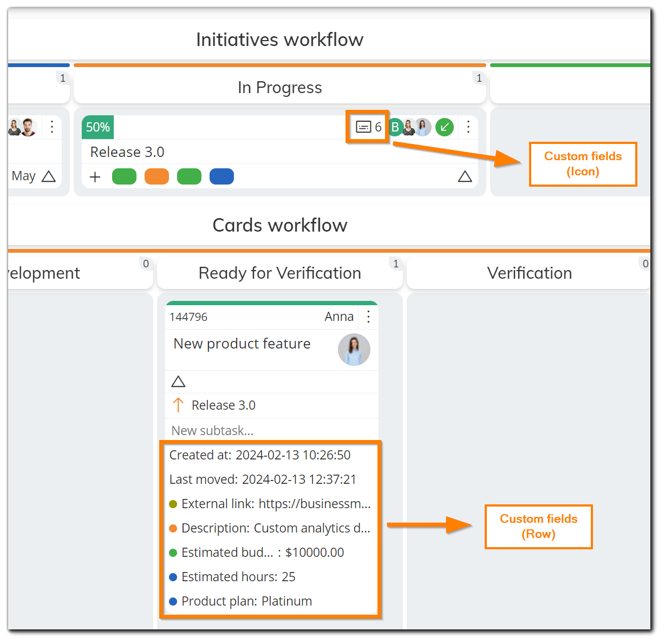
Task: Click the custom fields icon on Release 3.0
Action: (x=363, y=127)
